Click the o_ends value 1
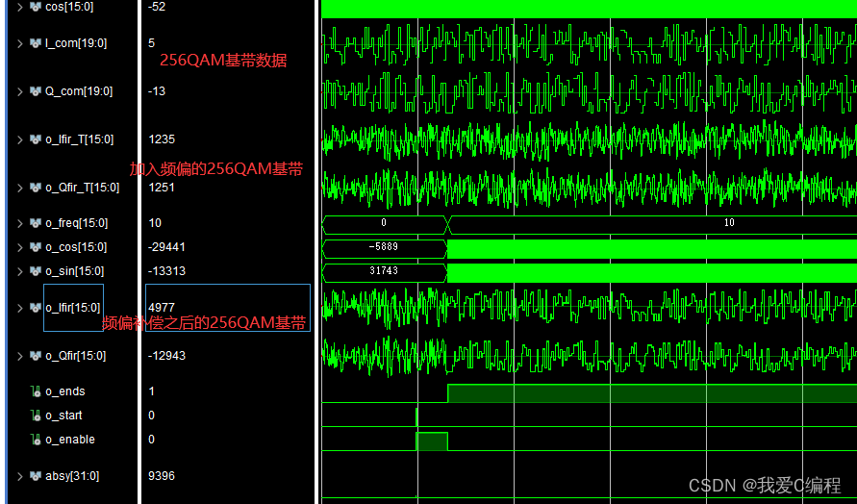Image resolution: width=857 pixels, height=504 pixels. coord(152,391)
